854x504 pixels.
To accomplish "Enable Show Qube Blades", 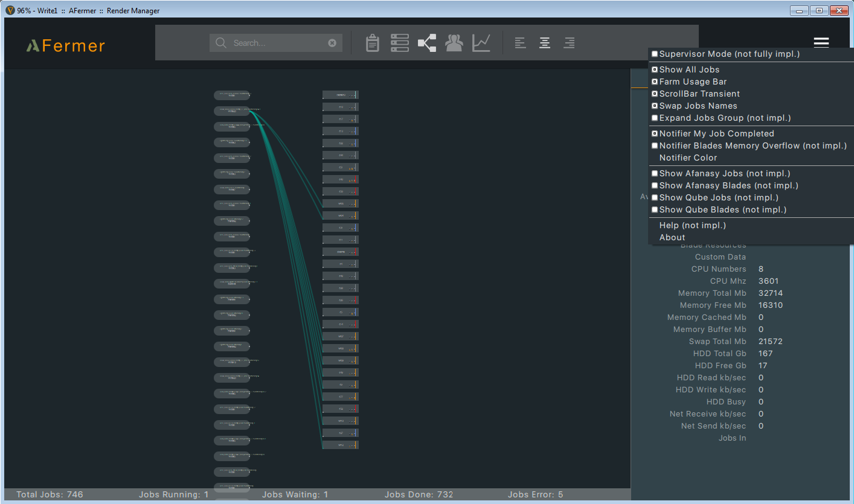I will point(655,210).
